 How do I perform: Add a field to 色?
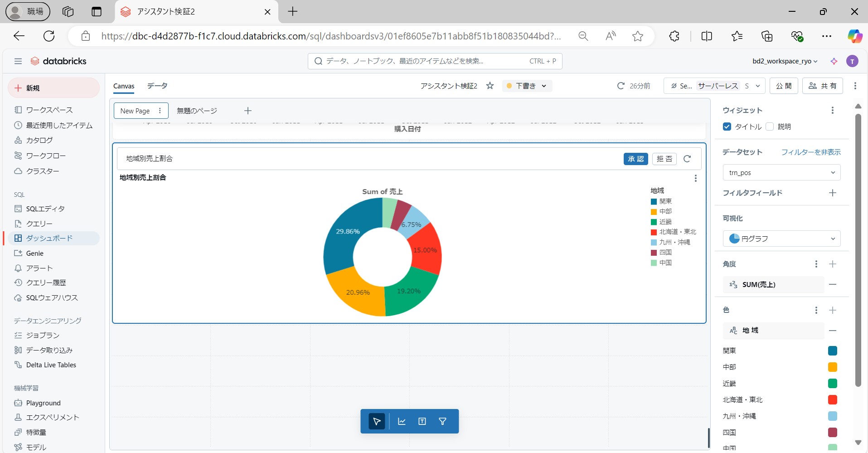click(833, 310)
